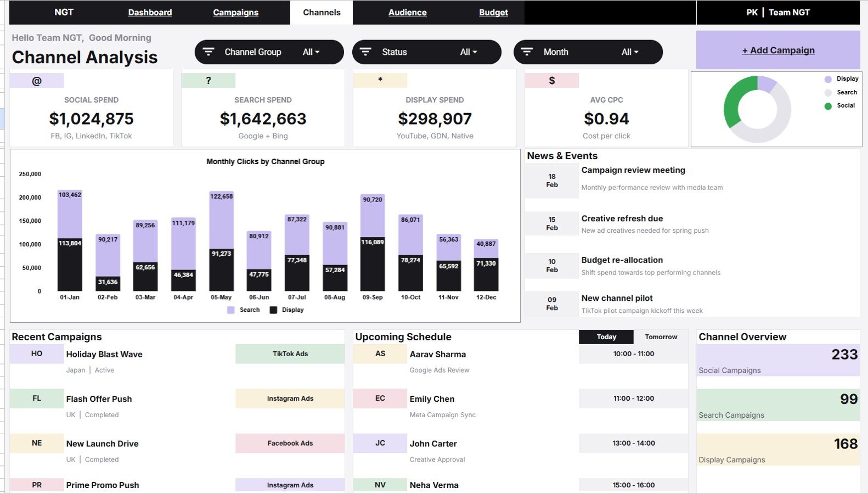The image size is (868, 494).
Task: Switch the schedule to Tomorrow
Action: coord(661,337)
